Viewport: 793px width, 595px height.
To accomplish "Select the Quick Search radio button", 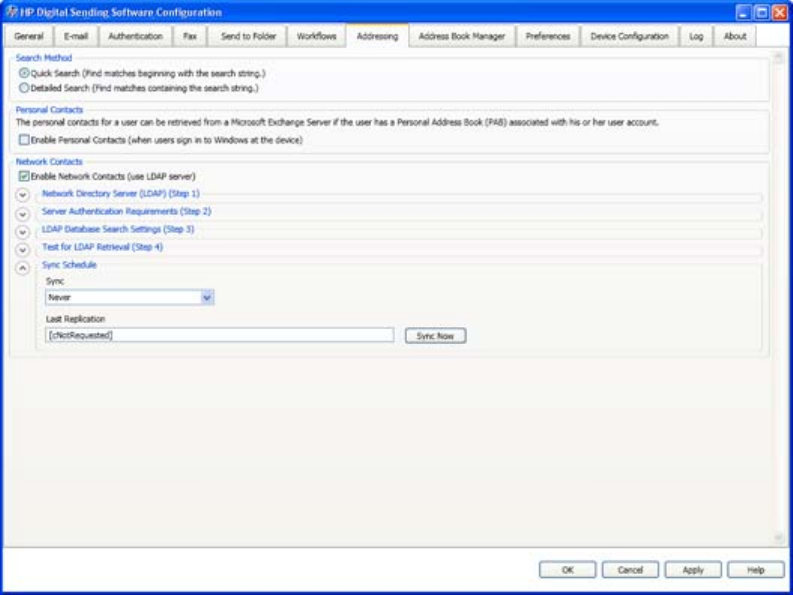I will (x=24, y=73).
